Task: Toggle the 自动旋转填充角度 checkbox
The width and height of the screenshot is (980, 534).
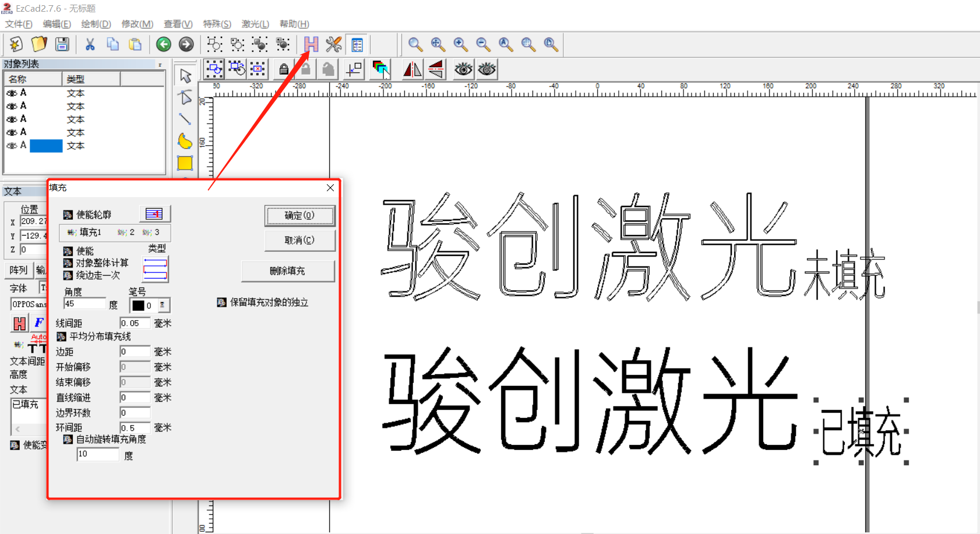Action: pyautogui.click(x=68, y=440)
